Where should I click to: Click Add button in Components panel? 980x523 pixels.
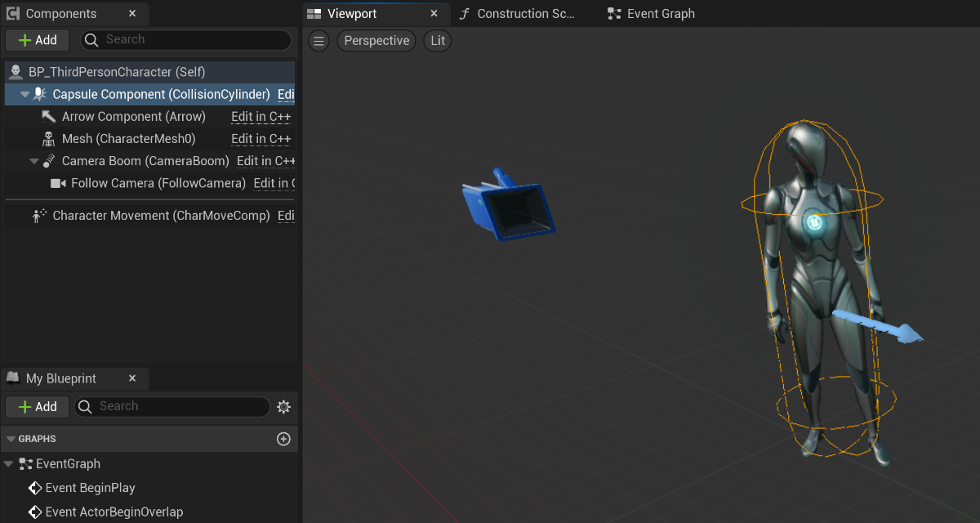click(x=38, y=40)
